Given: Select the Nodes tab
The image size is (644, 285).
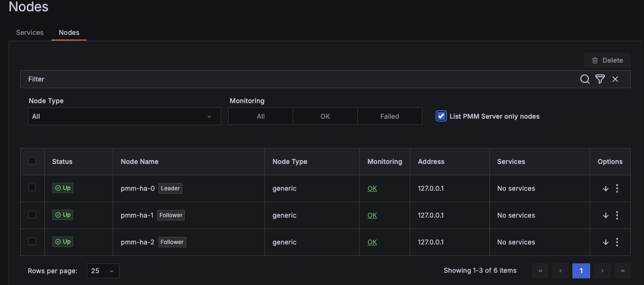Looking at the screenshot, I should pyautogui.click(x=69, y=32).
